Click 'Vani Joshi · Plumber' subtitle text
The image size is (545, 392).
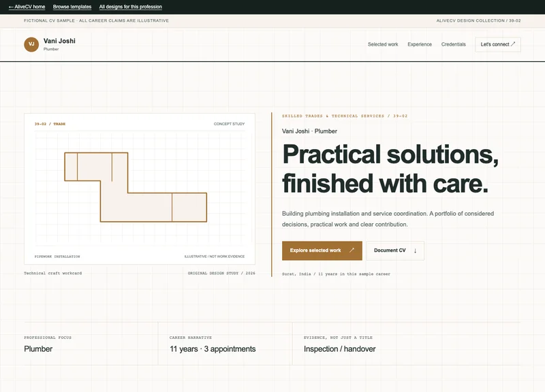[x=309, y=131]
